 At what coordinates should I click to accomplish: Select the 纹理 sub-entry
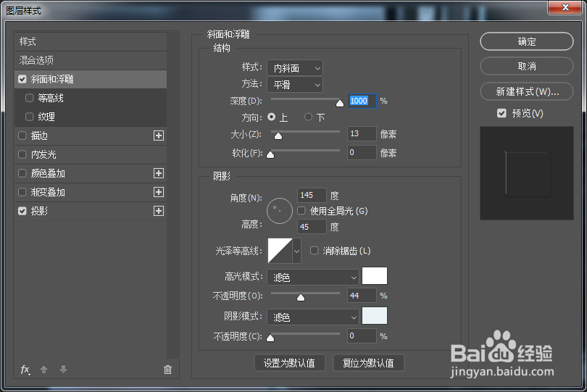point(91,117)
